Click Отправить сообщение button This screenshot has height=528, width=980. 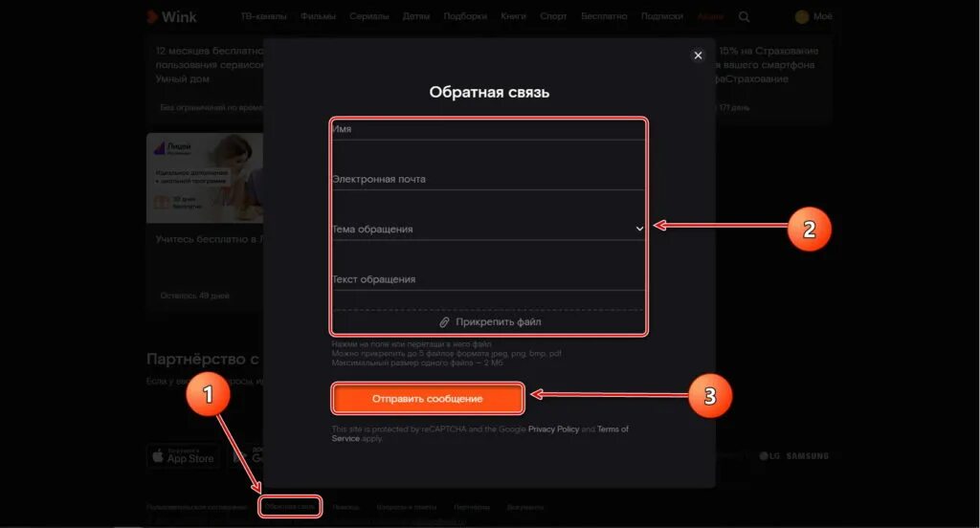[428, 399]
